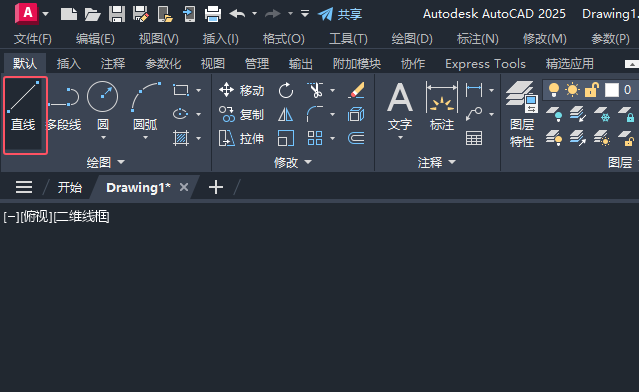Open the Customize Quick Access Toolbar dropdown

305,14
